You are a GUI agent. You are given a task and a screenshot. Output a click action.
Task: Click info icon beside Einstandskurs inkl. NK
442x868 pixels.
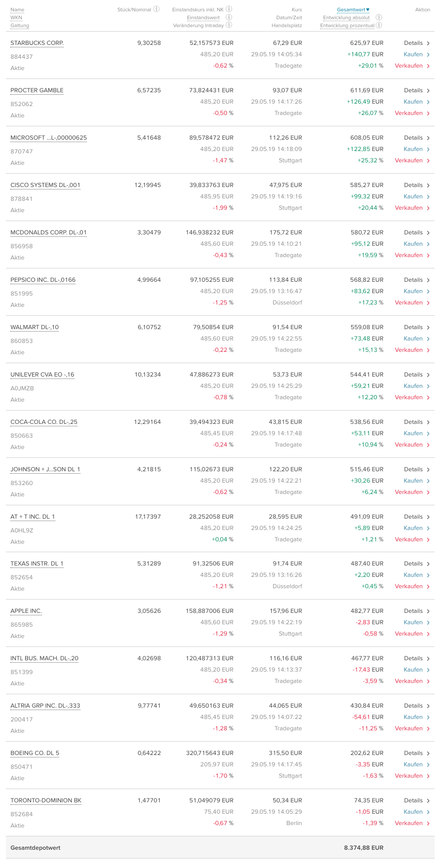[229, 9]
